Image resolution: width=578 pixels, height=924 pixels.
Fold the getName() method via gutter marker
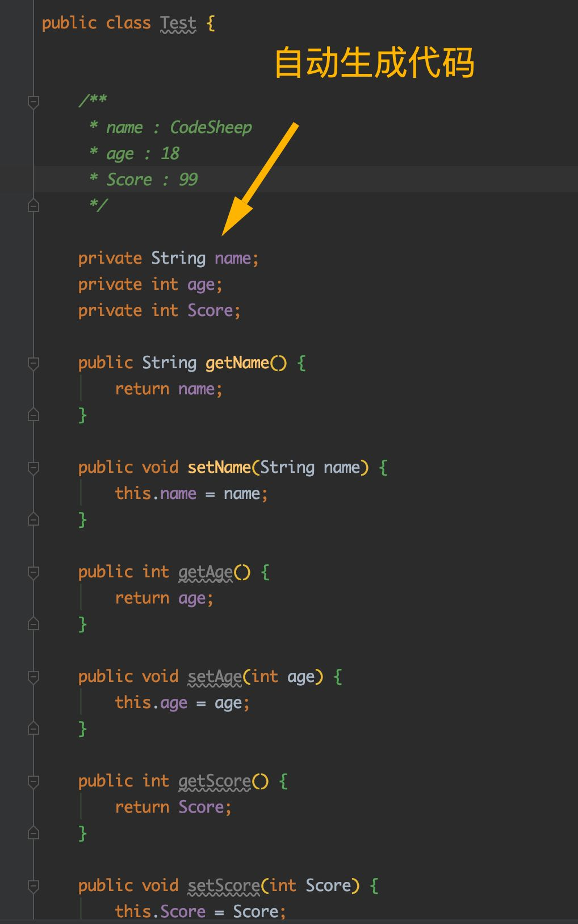pos(33,363)
